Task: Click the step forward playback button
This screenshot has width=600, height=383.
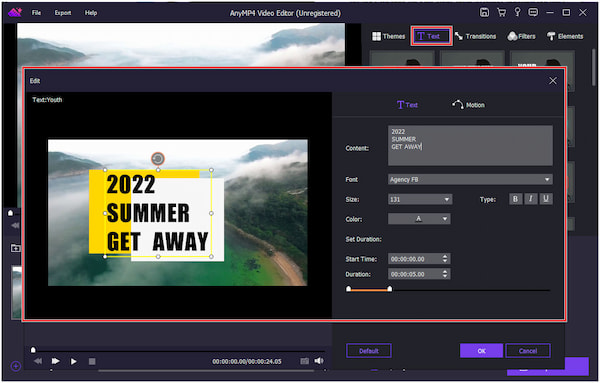Action: pyautogui.click(x=55, y=361)
